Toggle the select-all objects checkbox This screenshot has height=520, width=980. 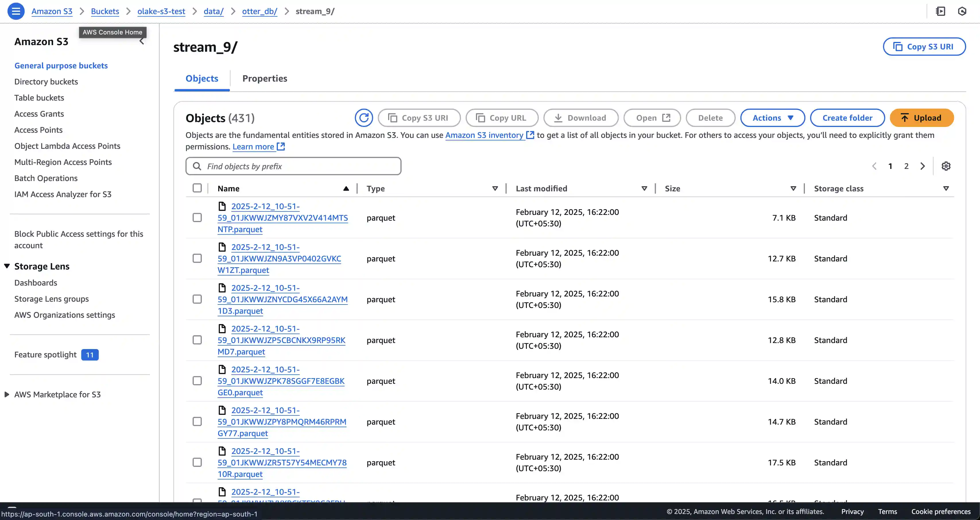click(x=197, y=188)
